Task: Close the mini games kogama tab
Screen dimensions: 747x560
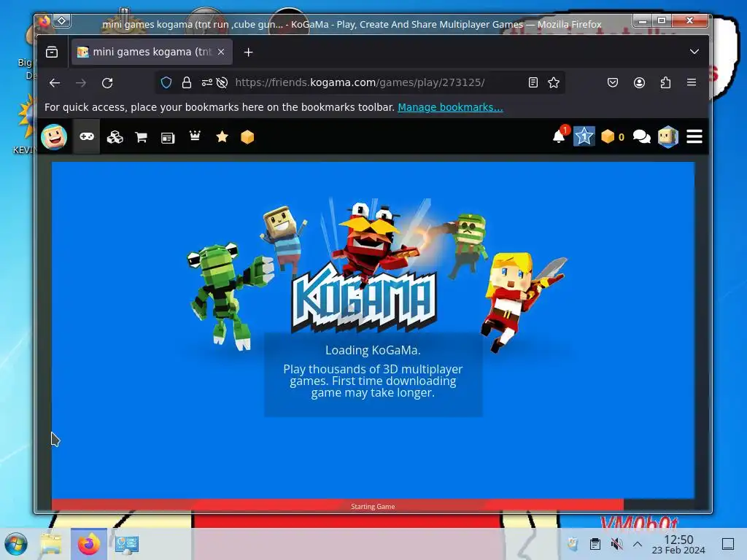Action: pos(221,52)
